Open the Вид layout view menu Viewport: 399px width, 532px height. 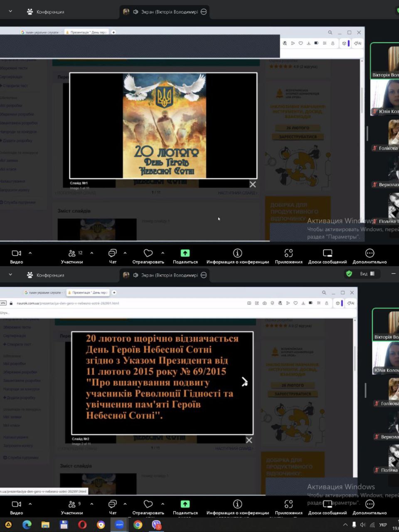[367, 273]
